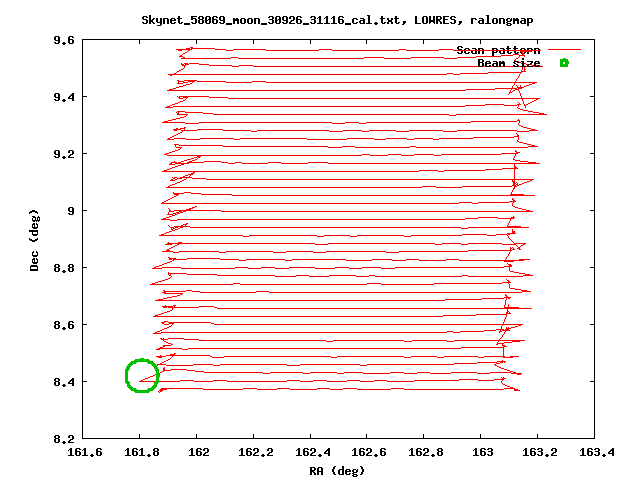This screenshot has height=480, width=640.
Task: Click the 'Dec (deg)' axis label
Action: point(34,240)
